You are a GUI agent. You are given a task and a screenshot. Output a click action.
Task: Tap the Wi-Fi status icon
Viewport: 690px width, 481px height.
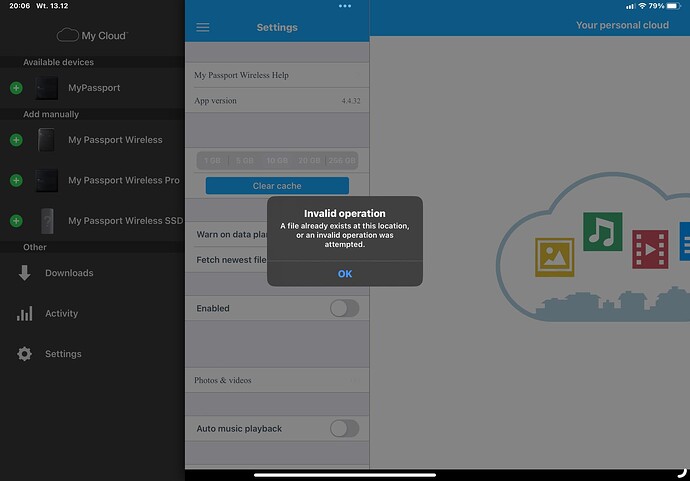click(642, 6)
